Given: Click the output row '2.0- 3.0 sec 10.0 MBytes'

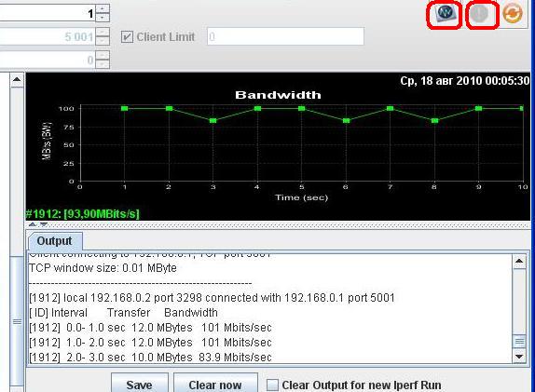Looking at the screenshot, I should click(150, 358).
